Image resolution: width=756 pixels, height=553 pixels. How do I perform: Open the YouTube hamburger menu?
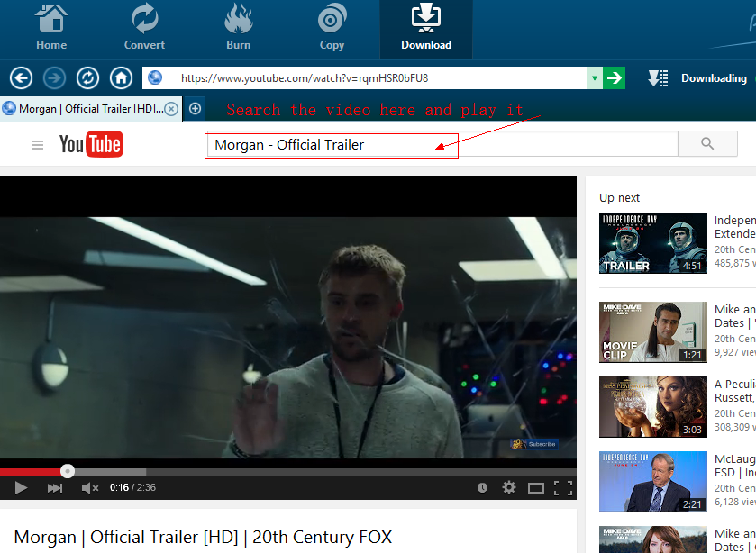click(x=37, y=145)
